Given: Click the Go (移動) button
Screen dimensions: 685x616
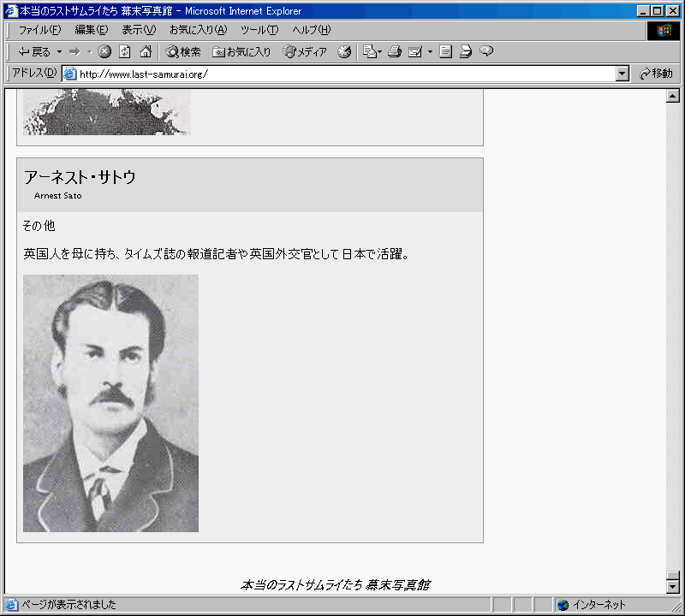Looking at the screenshot, I should click(656, 74).
